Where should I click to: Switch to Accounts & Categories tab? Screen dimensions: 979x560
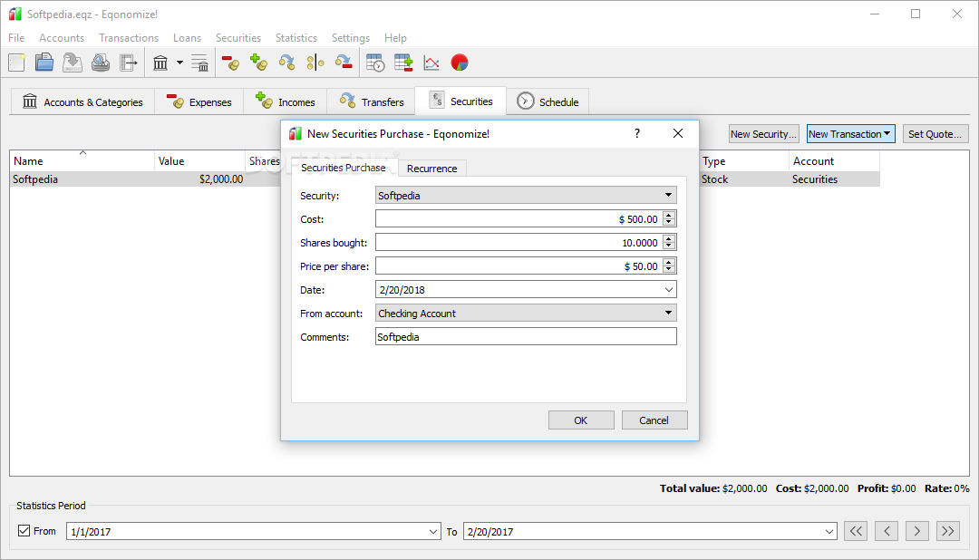pos(82,101)
